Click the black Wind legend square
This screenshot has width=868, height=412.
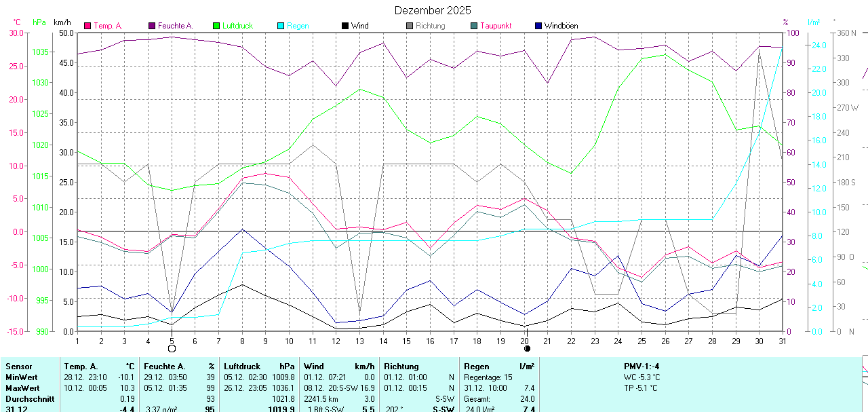[x=345, y=26]
